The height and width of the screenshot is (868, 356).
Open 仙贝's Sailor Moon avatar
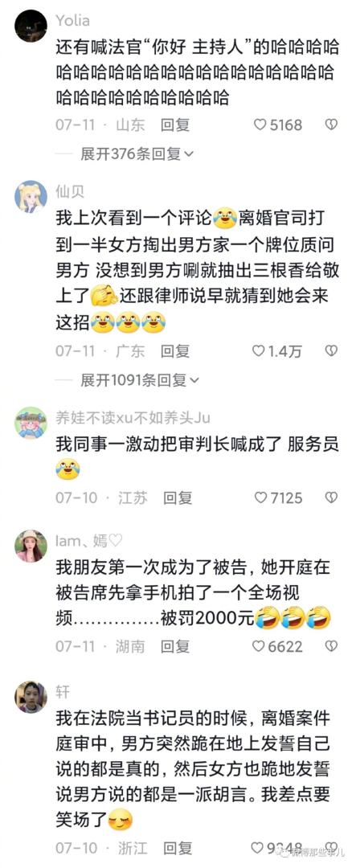[x=31, y=197]
